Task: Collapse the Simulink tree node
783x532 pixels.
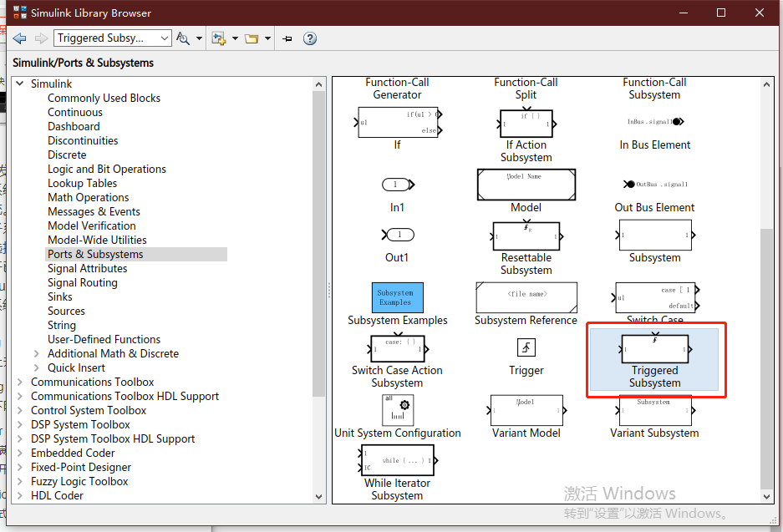Action: pyautogui.click(x=20, y=84)
